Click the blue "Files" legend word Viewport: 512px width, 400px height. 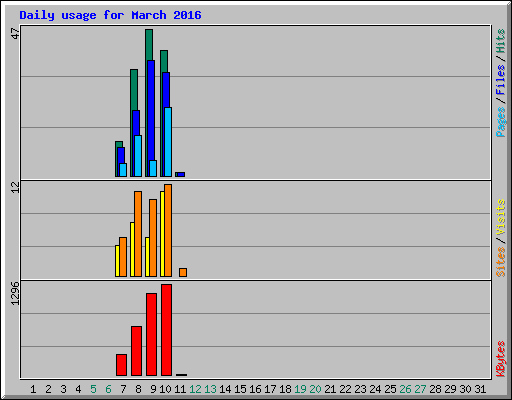[501, 80]
